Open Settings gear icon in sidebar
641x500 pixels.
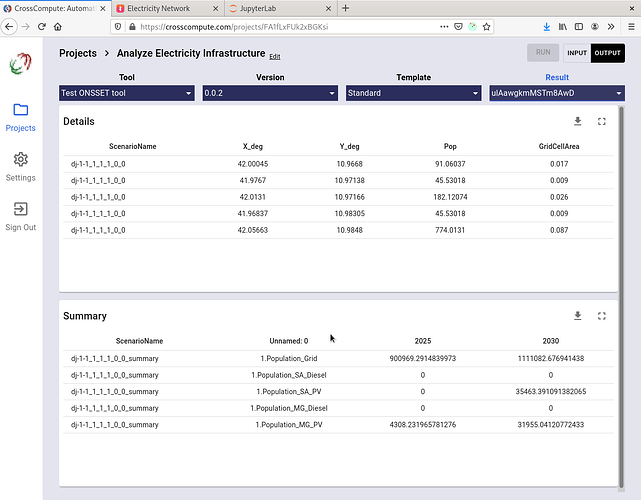coord(20,159)
